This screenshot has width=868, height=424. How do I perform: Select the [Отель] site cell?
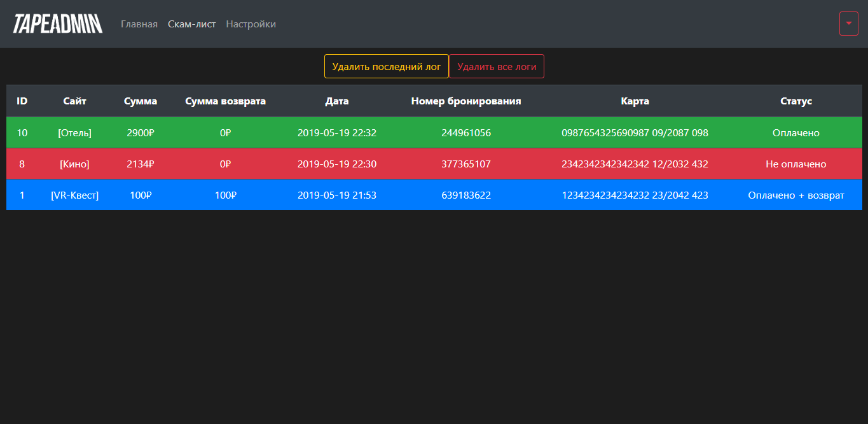[75, 133]
